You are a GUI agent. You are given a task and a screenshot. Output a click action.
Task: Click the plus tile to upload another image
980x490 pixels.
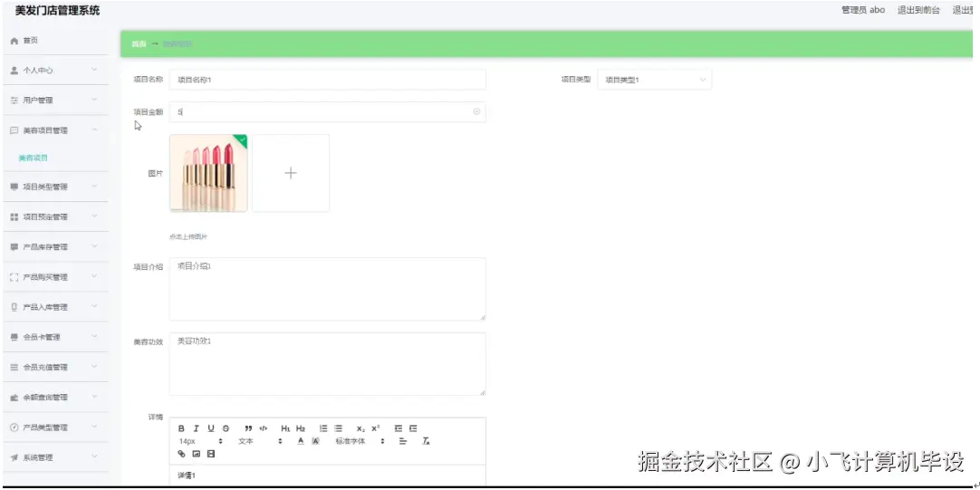click(x=291, y=173)
